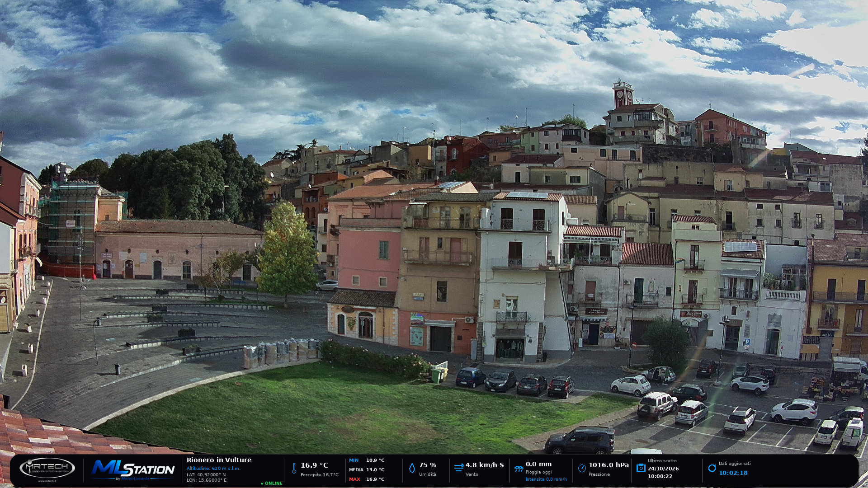Click the www.mrtech.it link
Image resolution: width=868 pixels, height=488 pixels.
[x=47, y=481]
